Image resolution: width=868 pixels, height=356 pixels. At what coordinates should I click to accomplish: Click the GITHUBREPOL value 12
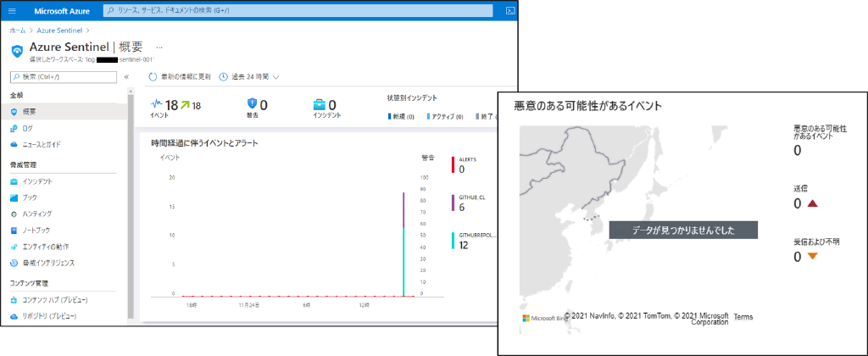tap(464, 245)
